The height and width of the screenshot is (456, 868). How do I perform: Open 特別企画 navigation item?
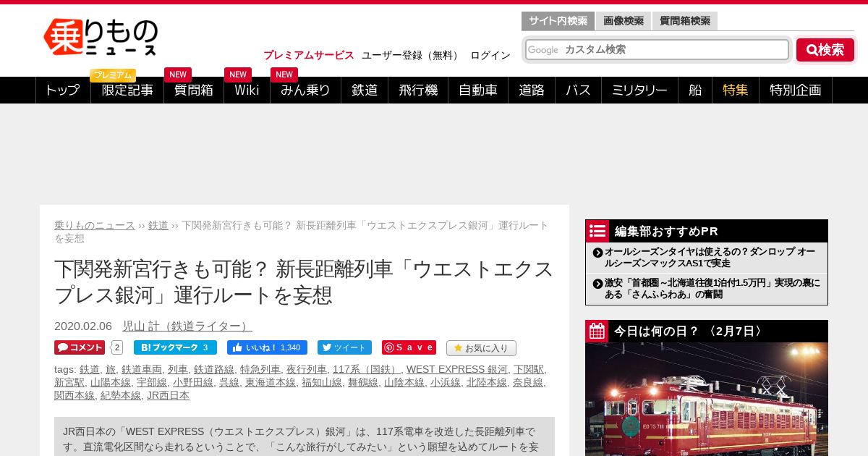pos(796,90)
